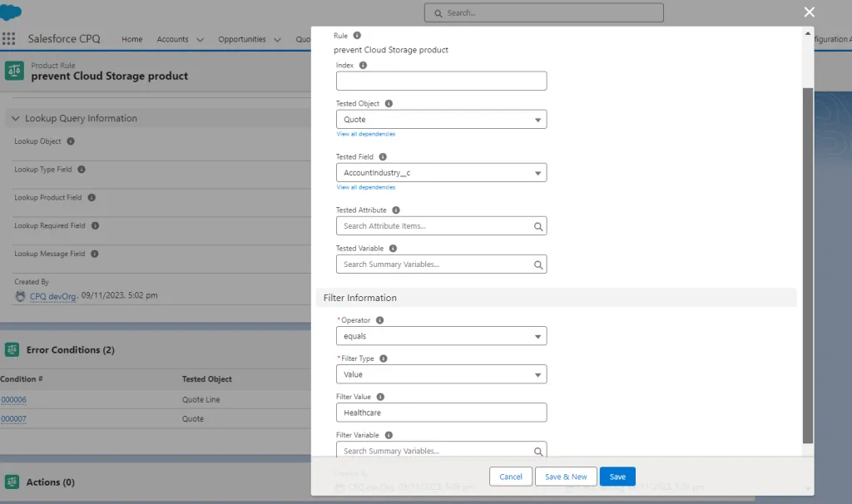Click the info icon next to Tested Variable
This screenshot has height=504, width=852.
(x=393, y=248)
